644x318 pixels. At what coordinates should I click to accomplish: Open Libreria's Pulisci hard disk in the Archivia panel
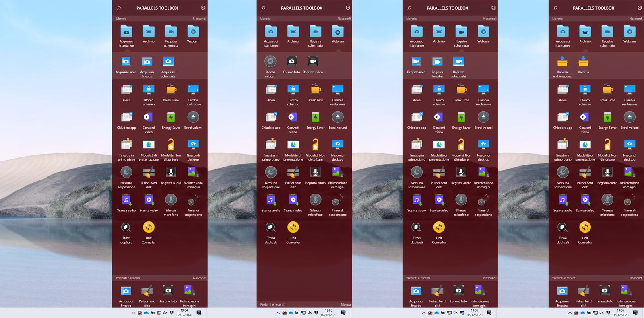(585, 178)
